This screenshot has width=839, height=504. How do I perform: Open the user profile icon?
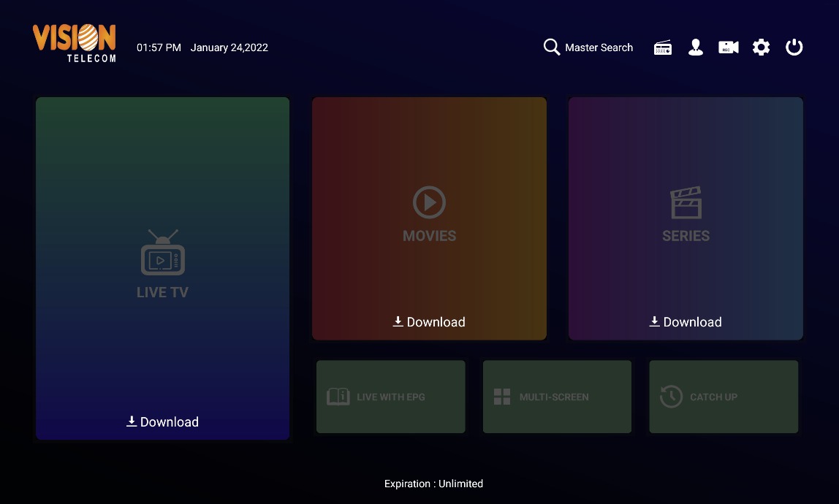tap(696, 47)
